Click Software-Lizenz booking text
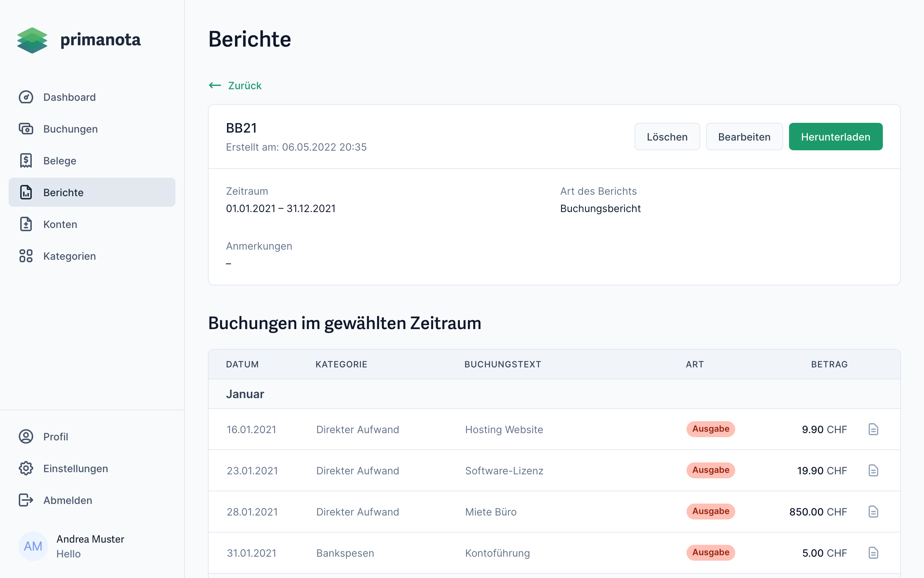Viewport: 924px width, 578px height. pos(504,471)
